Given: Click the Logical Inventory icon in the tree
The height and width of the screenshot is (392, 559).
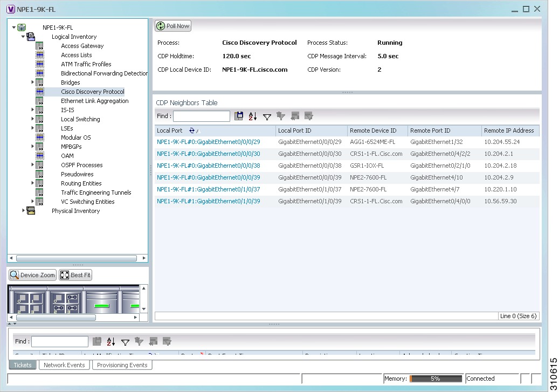Looking at the screenshot, I should click(31, 36).
